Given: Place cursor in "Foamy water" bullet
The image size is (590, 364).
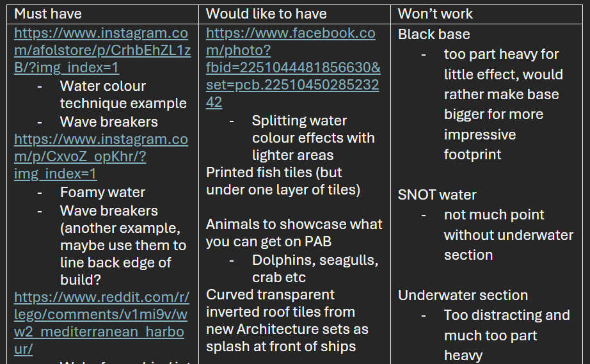Looking at the screenshot, I should pyautogui.click(x=102, y=192).
